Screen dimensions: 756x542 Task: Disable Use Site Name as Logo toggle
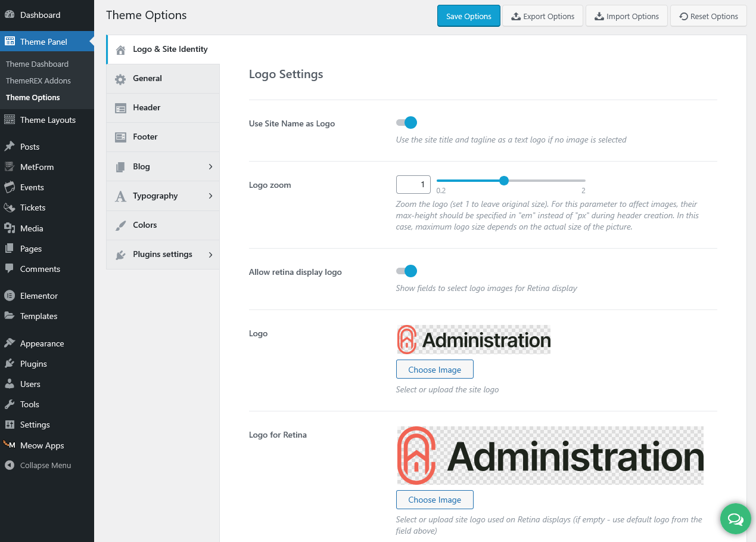[406, 123]
